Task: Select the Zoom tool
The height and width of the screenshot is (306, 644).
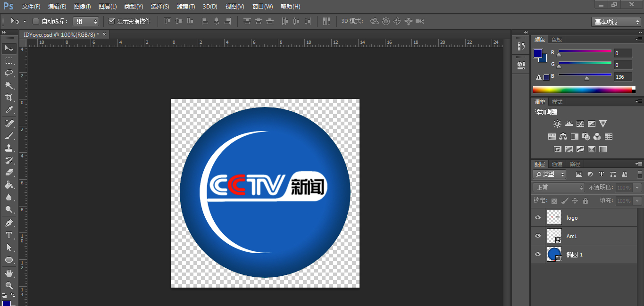Action: (9, 286)
